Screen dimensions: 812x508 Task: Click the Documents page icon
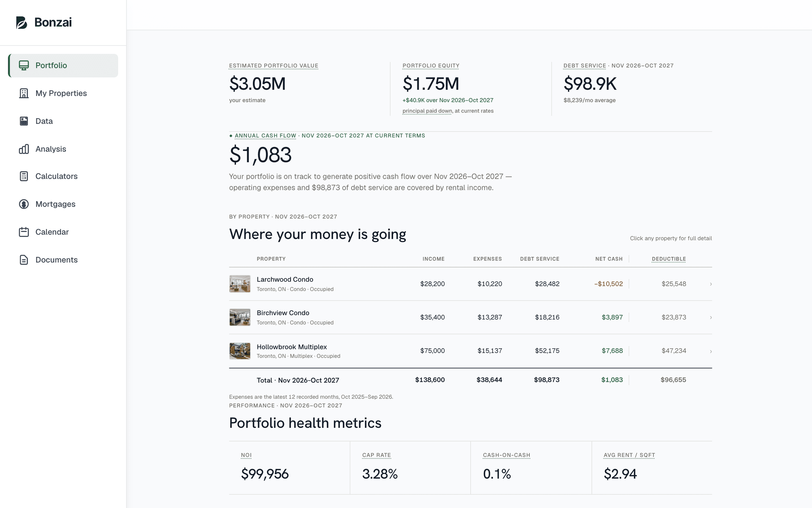[24, 260]
